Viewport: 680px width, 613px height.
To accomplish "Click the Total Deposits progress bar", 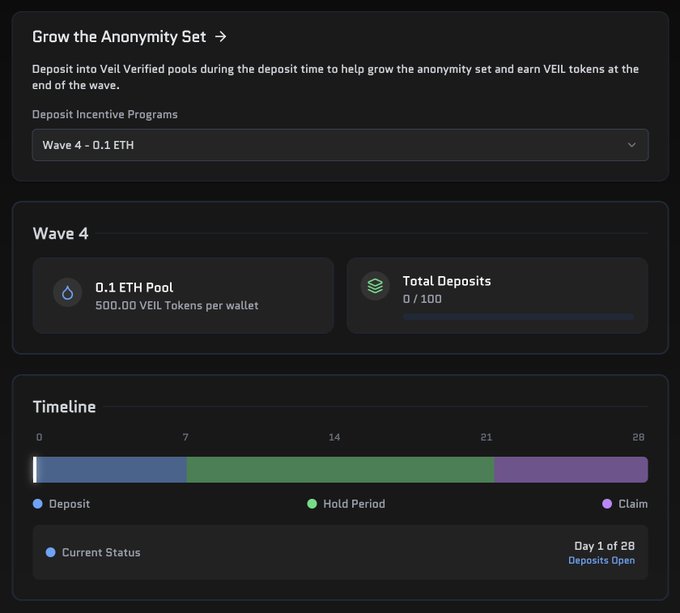I will pyautogui.click(x=518, y=317).
